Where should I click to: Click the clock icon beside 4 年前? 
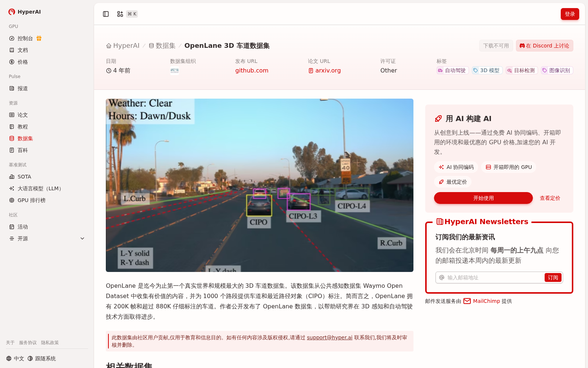pyautogui.click(x=109, y=71)
